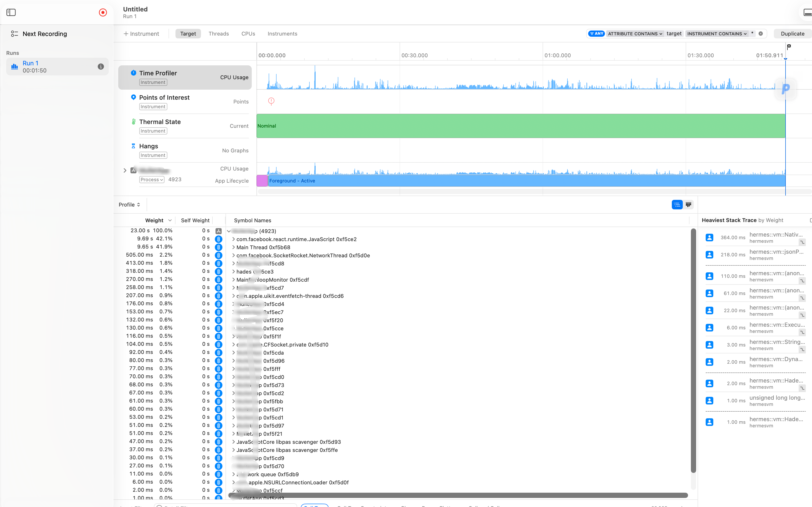The image size is (812, 507).
Task: Click thread icon for Main Thread 0xf5b68
Action: coord(219,247)
